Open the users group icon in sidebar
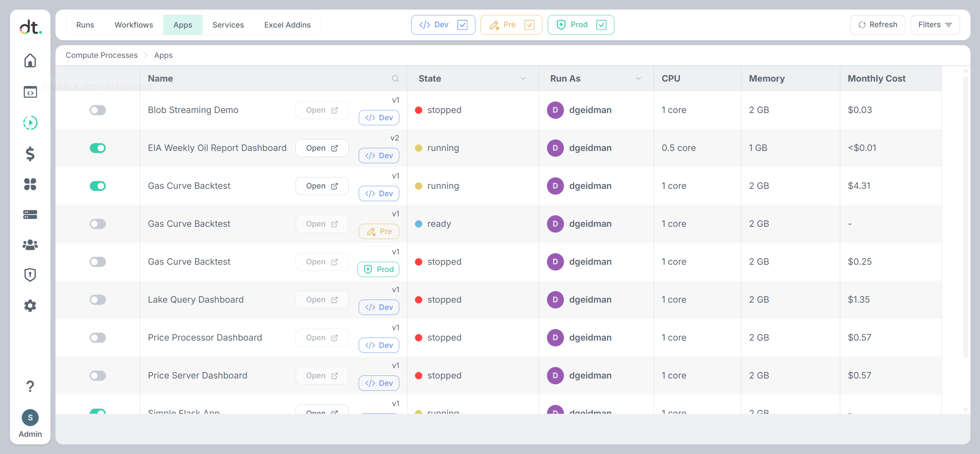 tap(30, 245)
